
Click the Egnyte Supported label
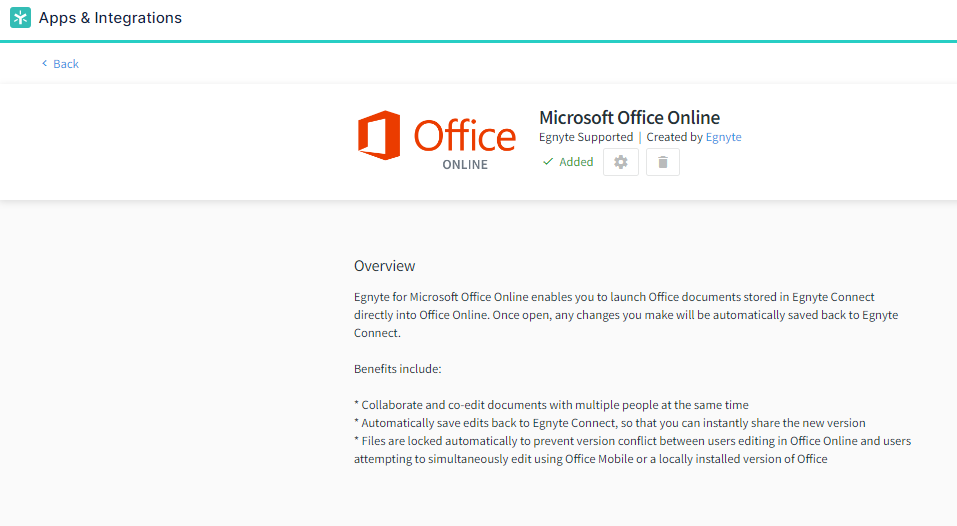(586, 137)
